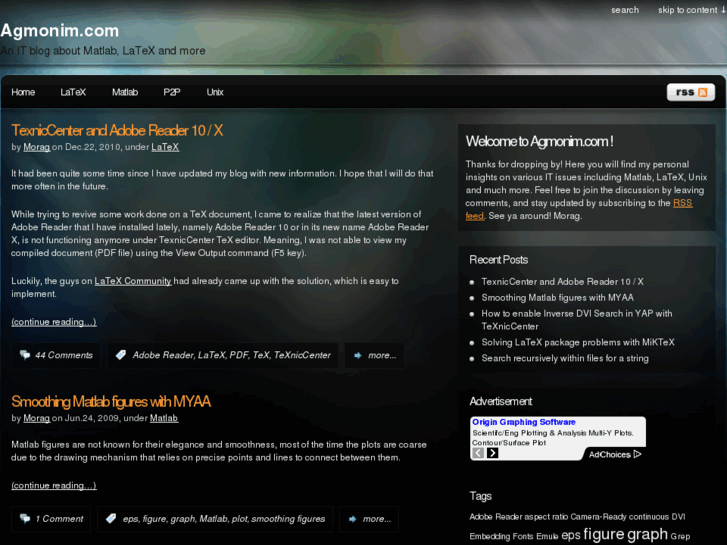Click the plot tag in second post
Screen dimensions: 727x545
pyautogui.click(x=239, y=519)
